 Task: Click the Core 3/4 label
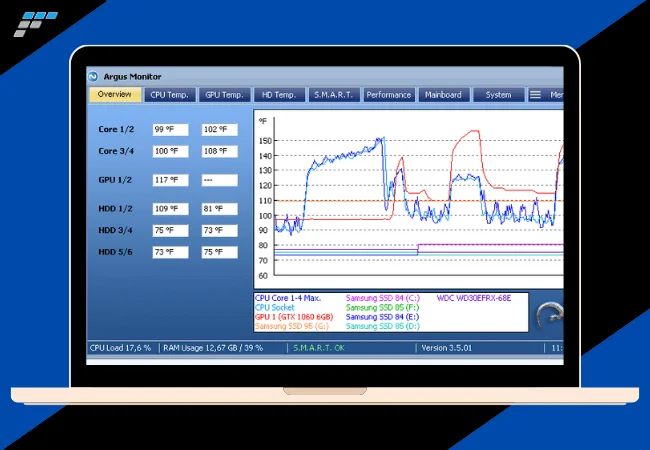coord(116,151)
